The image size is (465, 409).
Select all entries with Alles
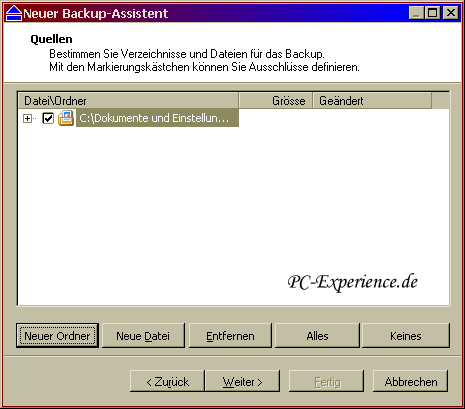tap(317, 335)
